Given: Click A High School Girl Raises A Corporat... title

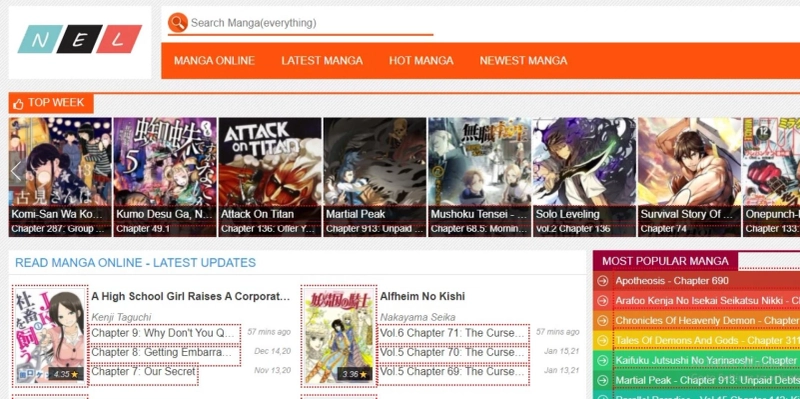Looking at the screenshot, I should [x=191, y=296].
